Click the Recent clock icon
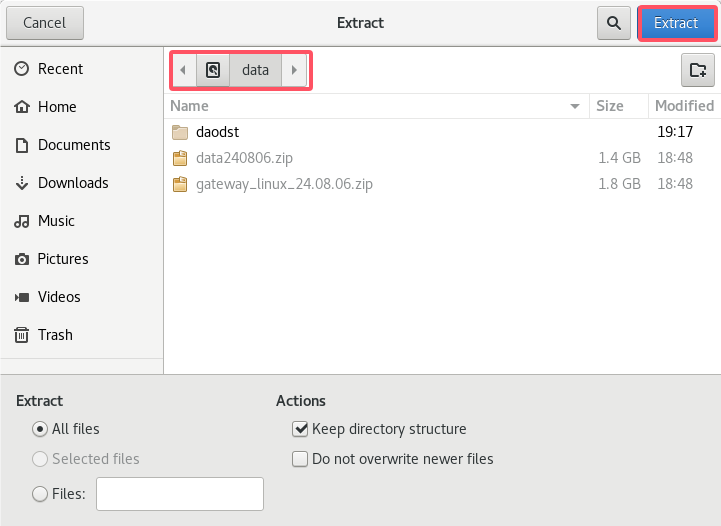Screen dimensions: 721x526 (x=22, y=69)
